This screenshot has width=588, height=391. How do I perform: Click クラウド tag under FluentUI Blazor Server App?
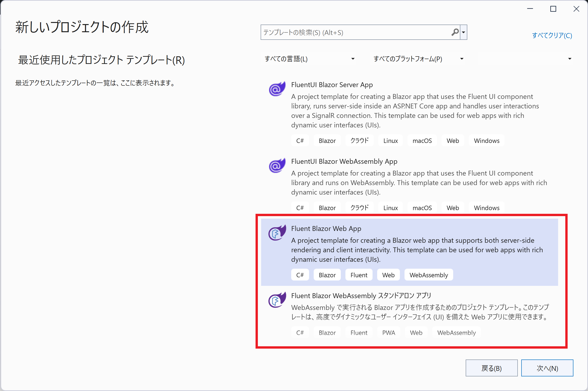click(359, 141)
